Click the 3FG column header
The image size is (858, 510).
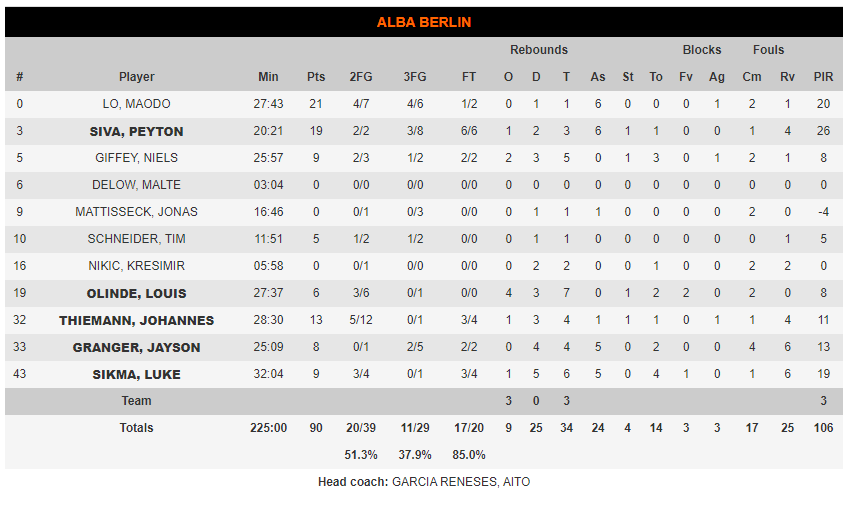[415, 77]
